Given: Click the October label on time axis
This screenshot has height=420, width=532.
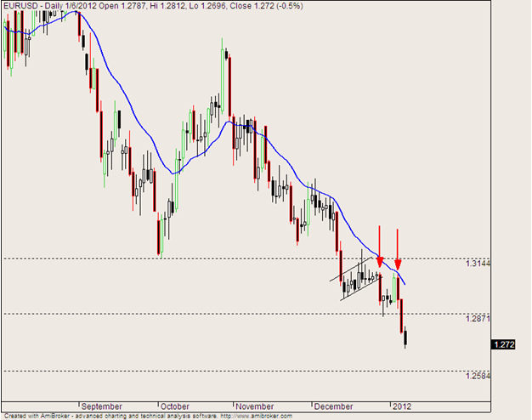Looking at the screenshot, I should 175,406.
